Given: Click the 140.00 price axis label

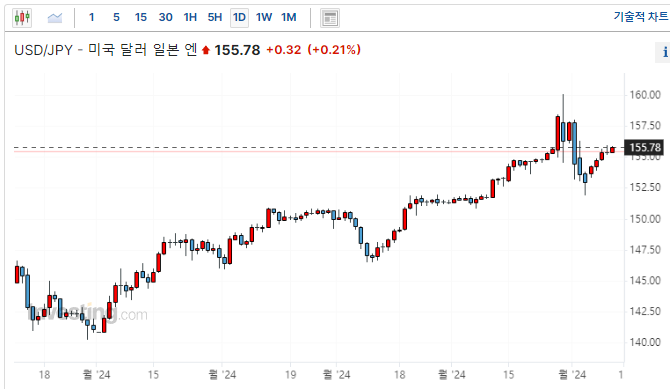Looking at the screenshot, I should pyautogui.click(x=645, y=342).
